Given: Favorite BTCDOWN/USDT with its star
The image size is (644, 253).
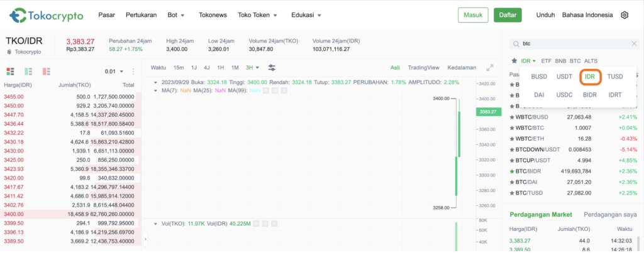Looking at the screenshot, I should (512, 149).
